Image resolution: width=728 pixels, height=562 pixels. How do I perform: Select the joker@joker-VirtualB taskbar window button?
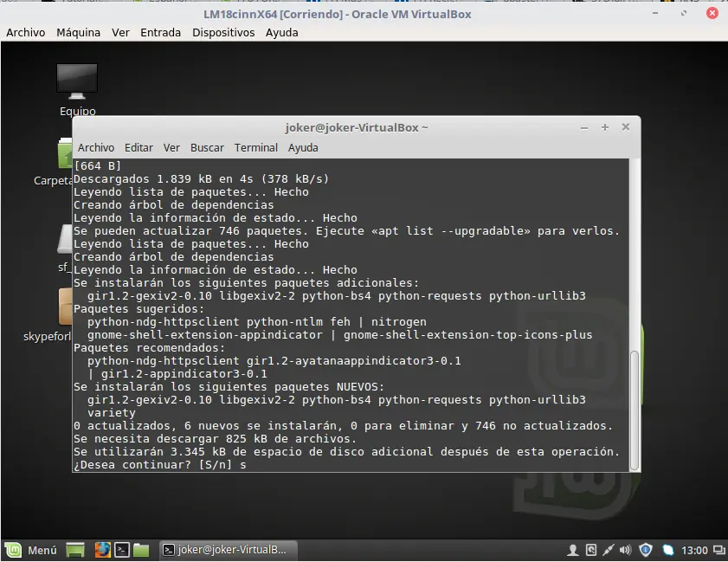[x=228, y=549]
